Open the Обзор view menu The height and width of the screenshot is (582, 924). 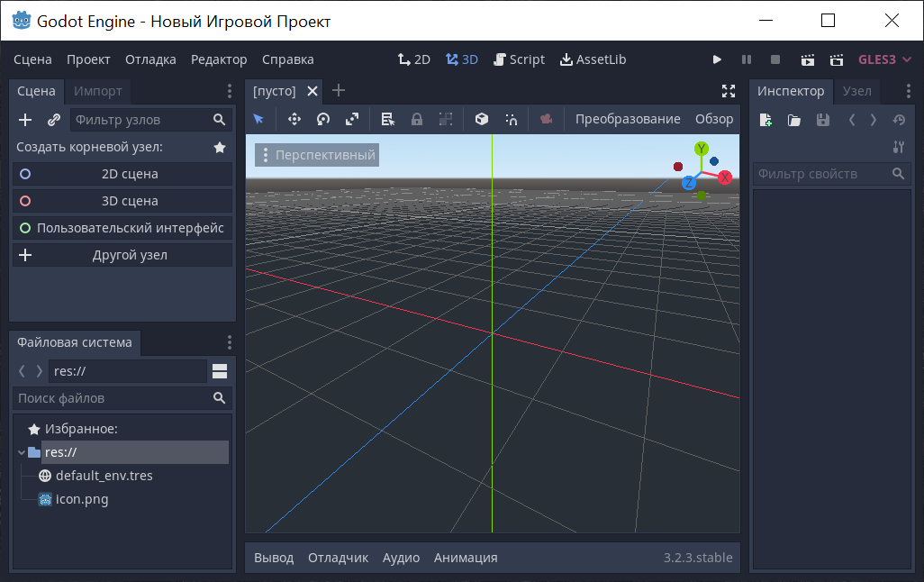[x=714, y=119]
